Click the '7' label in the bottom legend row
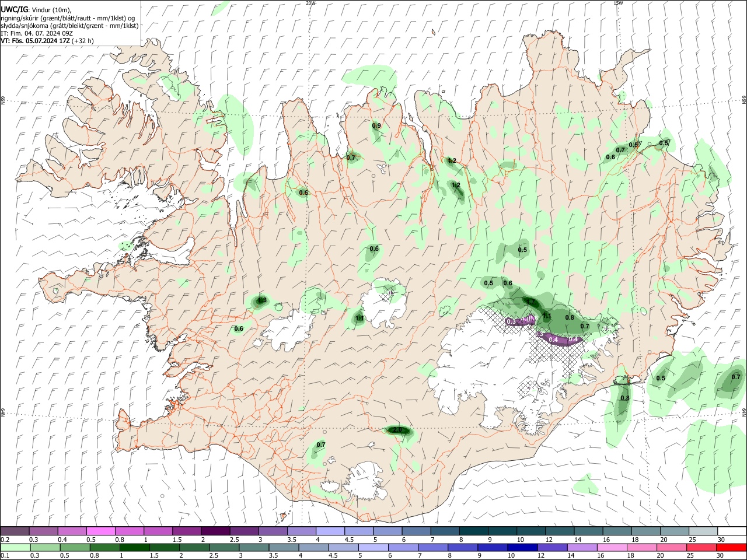 coord(421,556)
